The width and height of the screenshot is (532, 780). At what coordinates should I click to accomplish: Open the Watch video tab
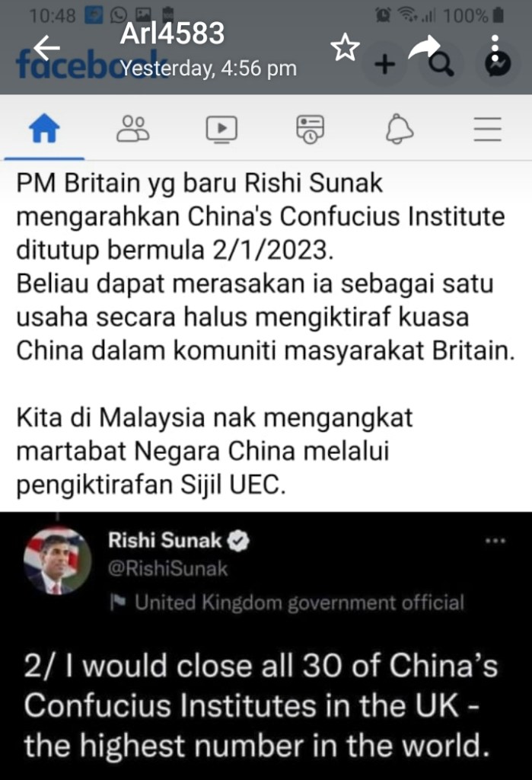click(221, 129)
